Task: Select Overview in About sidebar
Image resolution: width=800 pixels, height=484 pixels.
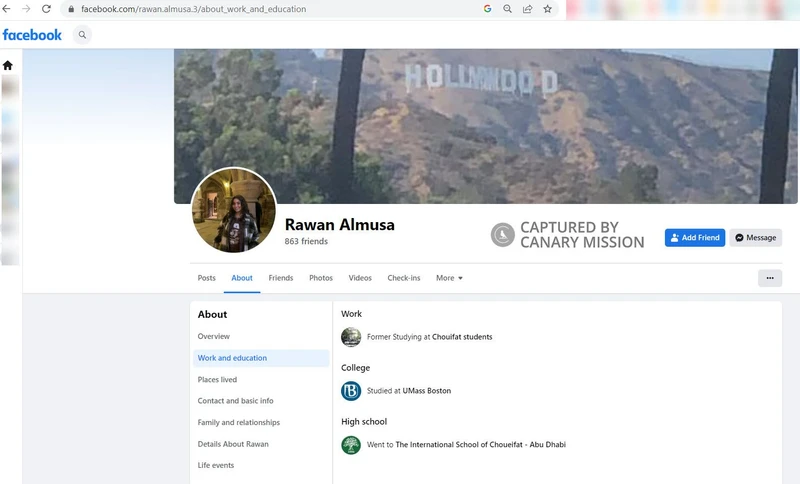Action: coord(214,336)
